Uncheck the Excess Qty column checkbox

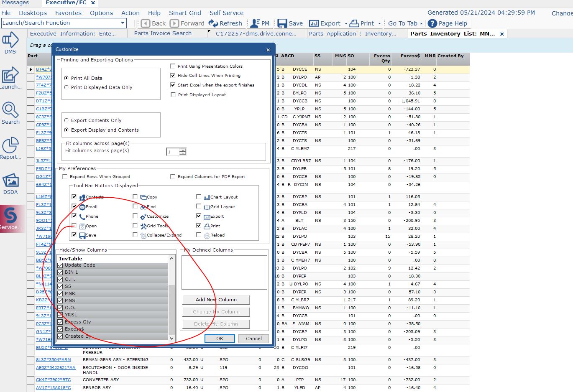[60, 322]
